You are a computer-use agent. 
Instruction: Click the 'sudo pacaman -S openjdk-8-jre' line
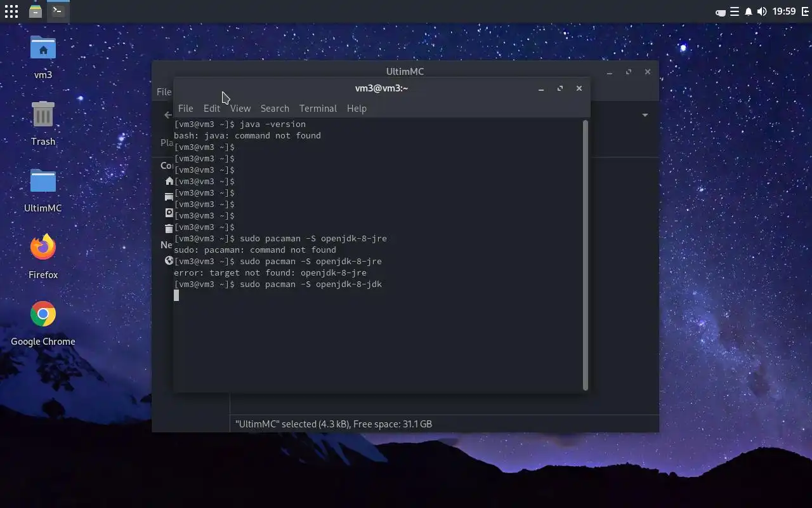[x=280, y=239]
